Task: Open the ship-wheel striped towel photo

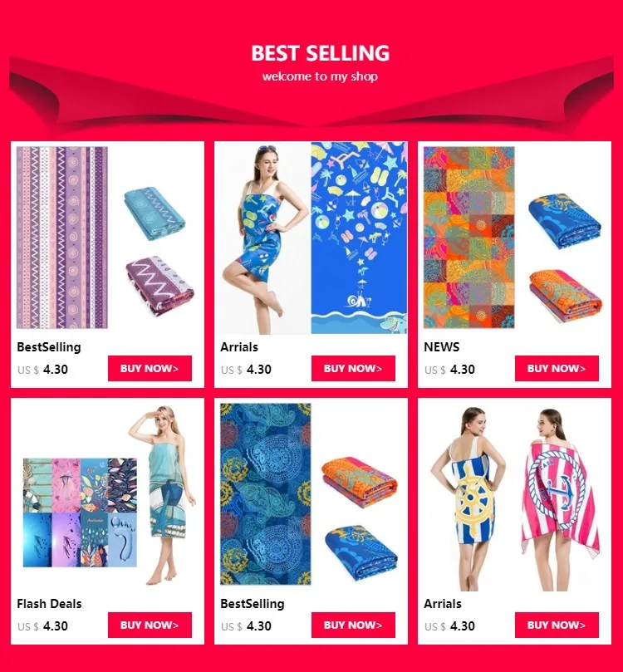Action: [x=468, y=499]
